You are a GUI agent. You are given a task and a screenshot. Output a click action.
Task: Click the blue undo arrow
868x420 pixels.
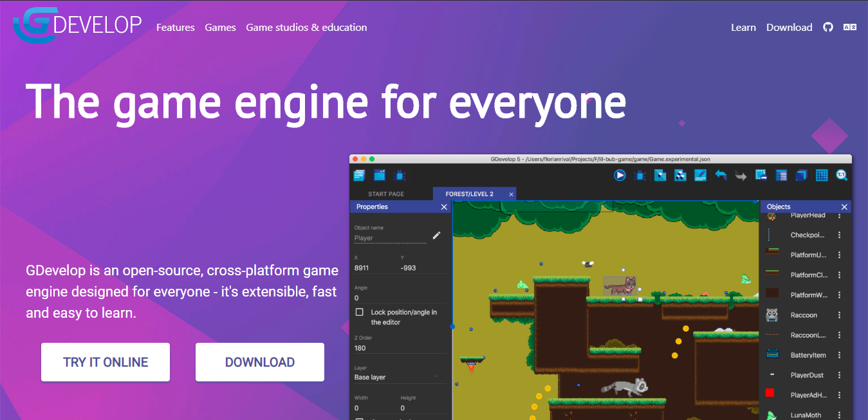pyautogui.click(x=721, y=174)
